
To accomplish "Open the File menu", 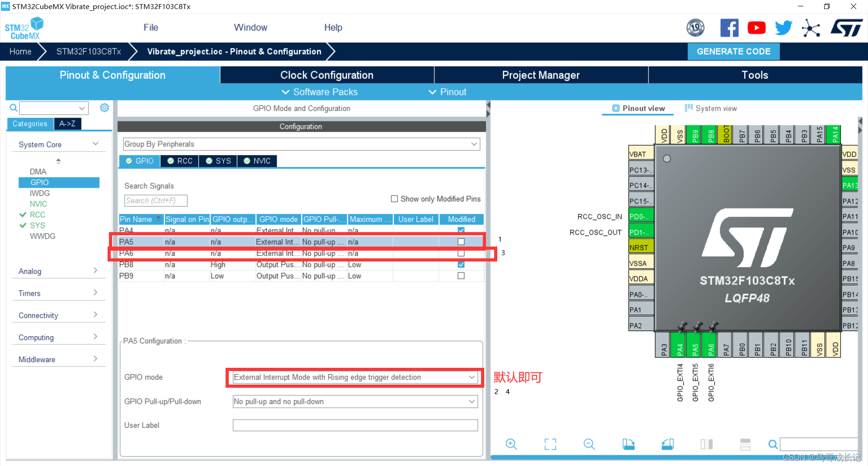I will (x=151, y=28).
